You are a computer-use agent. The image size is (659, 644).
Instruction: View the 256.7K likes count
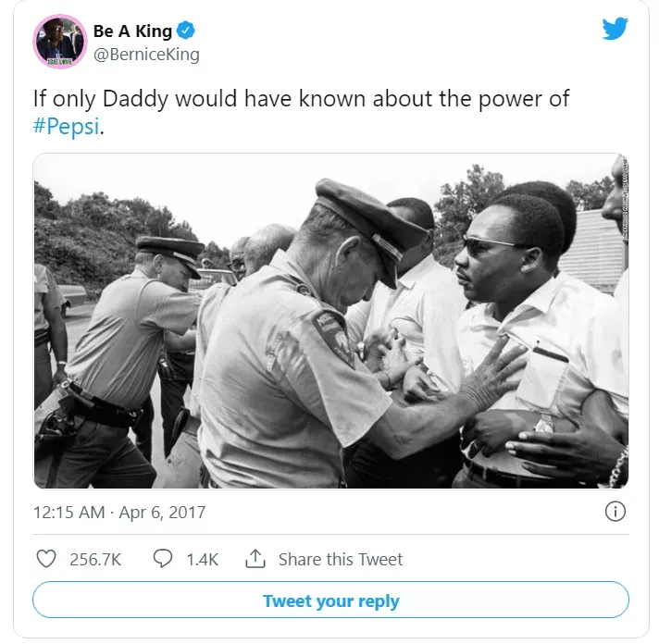point(95,560)
